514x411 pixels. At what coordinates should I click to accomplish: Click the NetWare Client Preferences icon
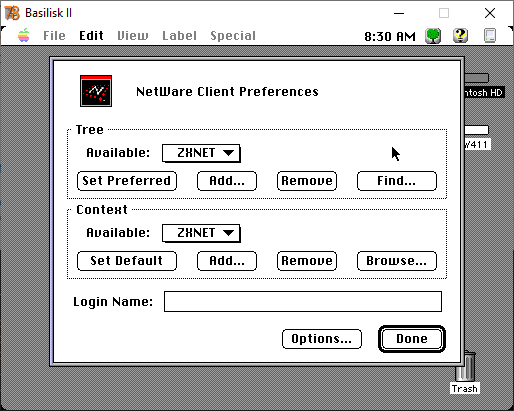click(x=96, y=91)
